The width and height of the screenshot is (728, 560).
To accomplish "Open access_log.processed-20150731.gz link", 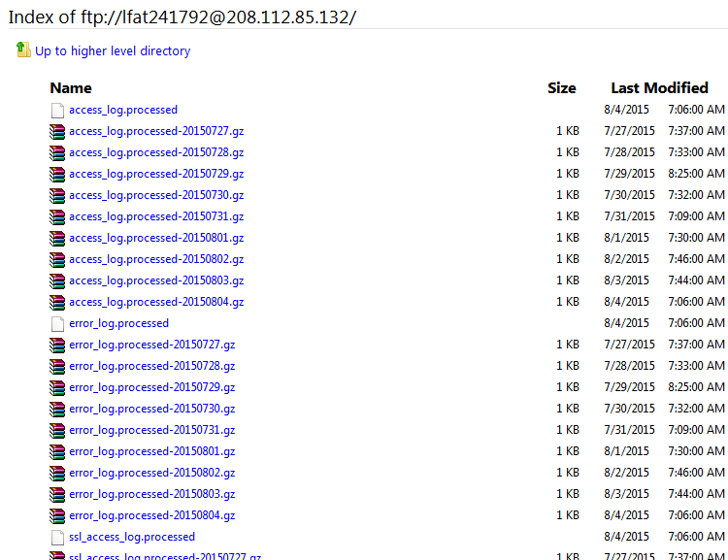I will [x=156, y=216].
